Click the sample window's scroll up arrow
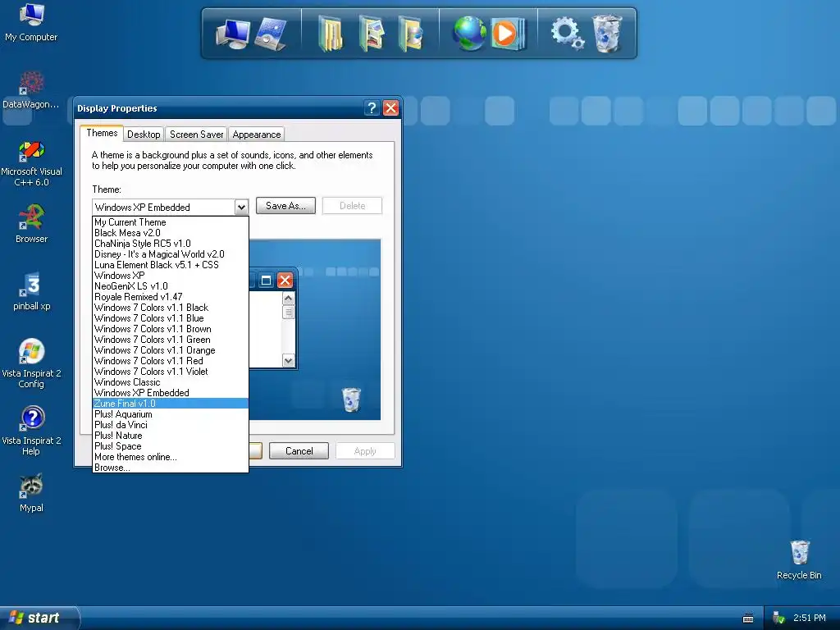The height and width of the screenshot is (630, 840). coord(288,299)
